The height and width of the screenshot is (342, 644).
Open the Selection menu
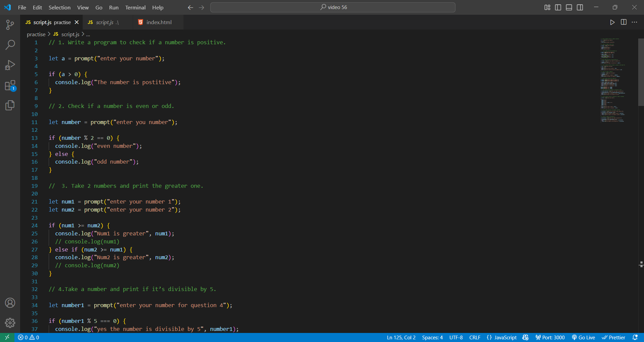coord(59,7)
